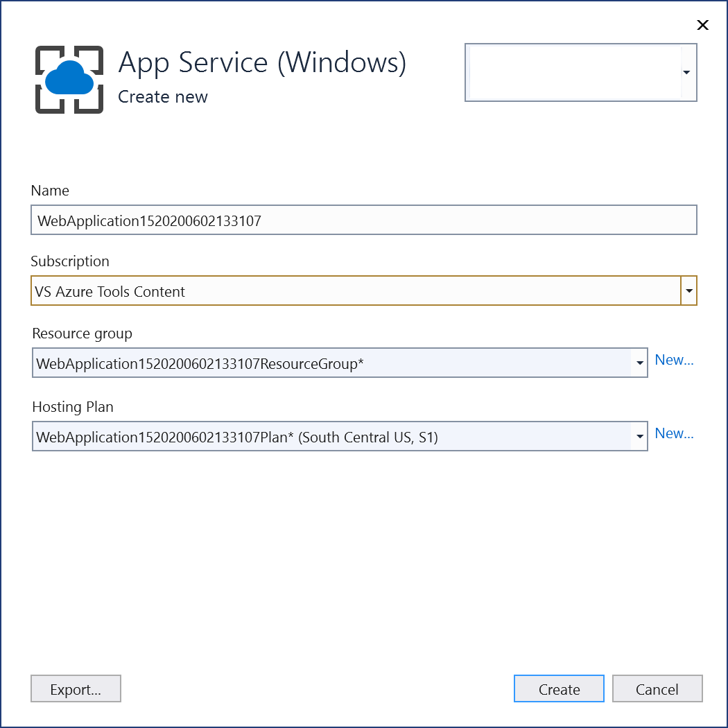The height and width of the screenshot is (728, 728).
Task: Click the App Service (Windows) heading
Action: point(263,62)
